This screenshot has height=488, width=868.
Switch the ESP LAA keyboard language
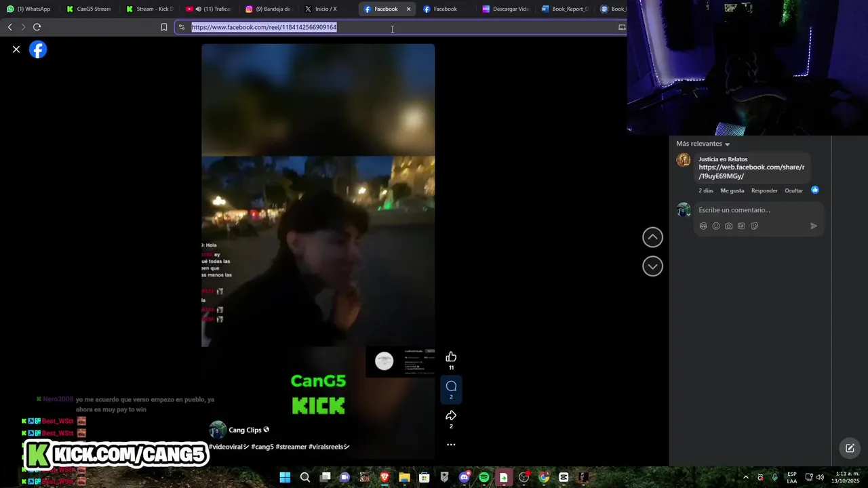pyautogui.click(x=791, y=477)
